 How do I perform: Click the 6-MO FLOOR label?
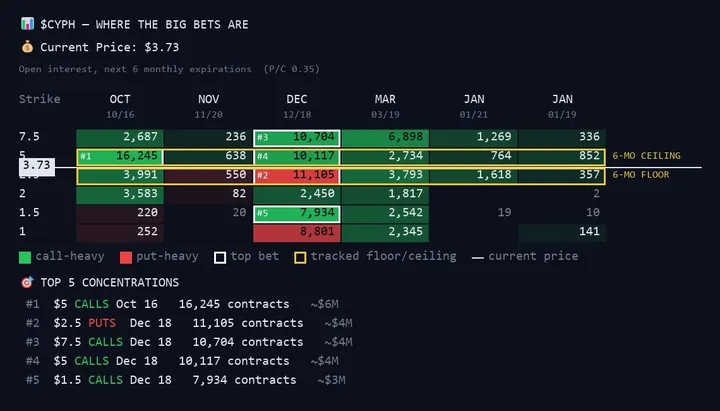coord(641,175)
